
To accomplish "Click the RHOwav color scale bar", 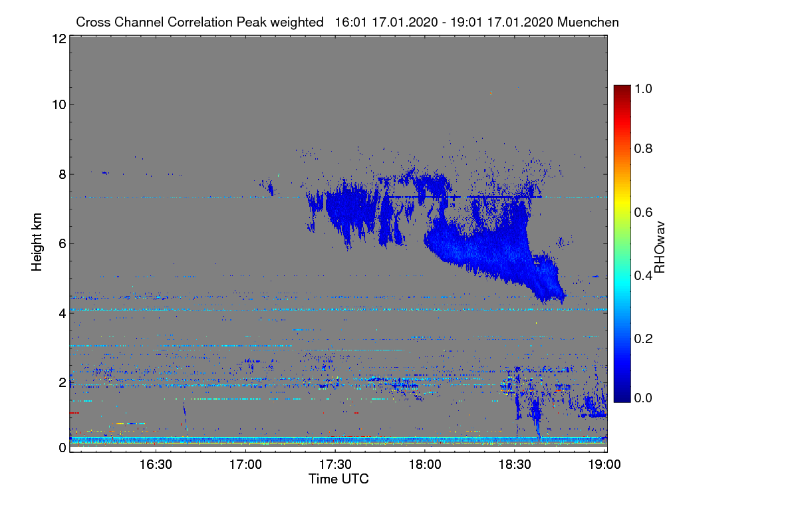I will click(621, 243).
